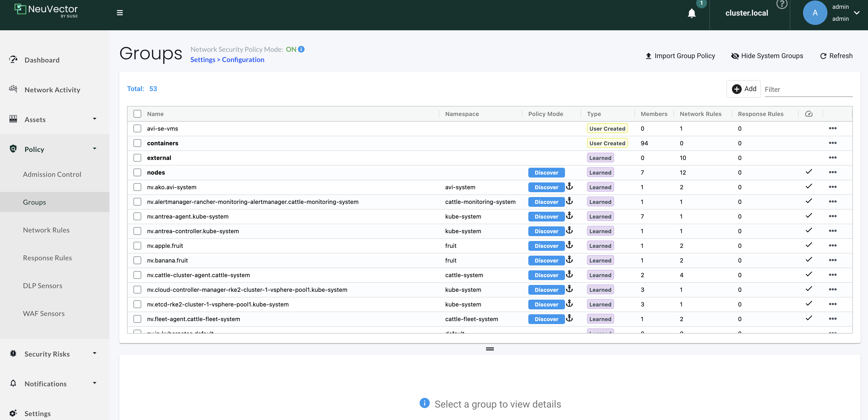Click the Dashboard gauge icon in sidebar
This screenshot has width=868, height=420.
coord(13,59)
